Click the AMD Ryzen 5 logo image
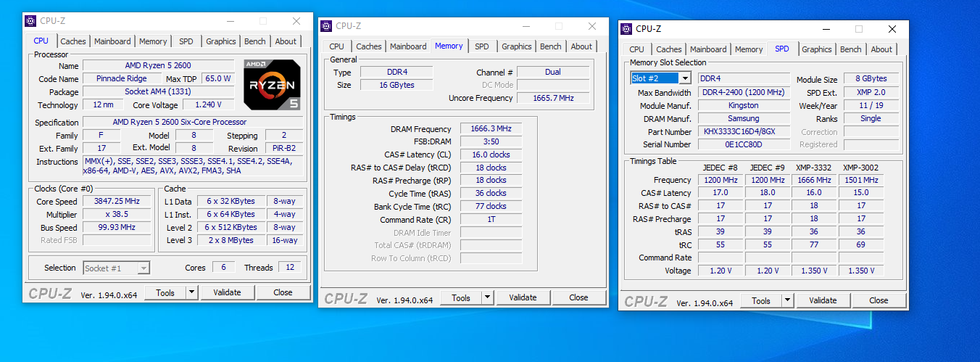This screenshot has width=980, height=362. click(x=272, y=84)
